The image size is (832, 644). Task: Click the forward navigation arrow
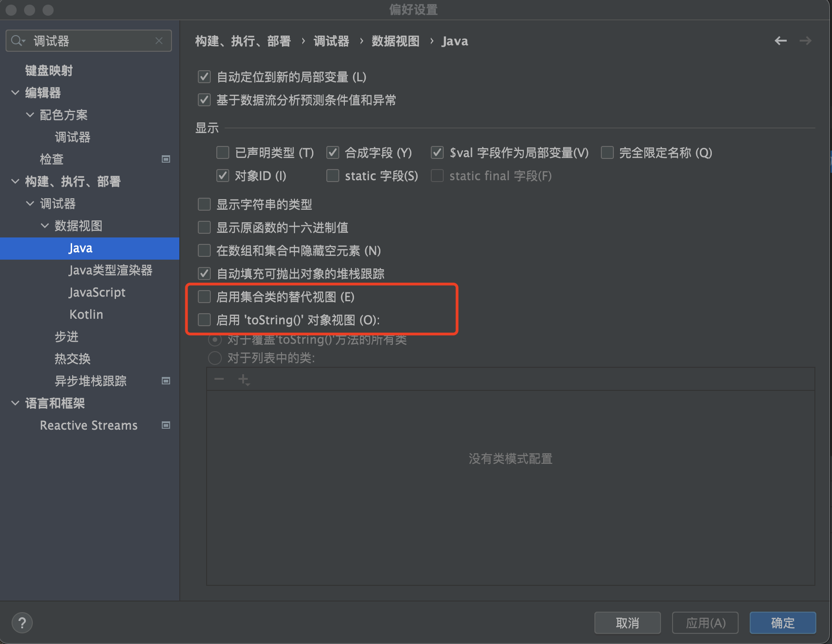tap(805, 41)
